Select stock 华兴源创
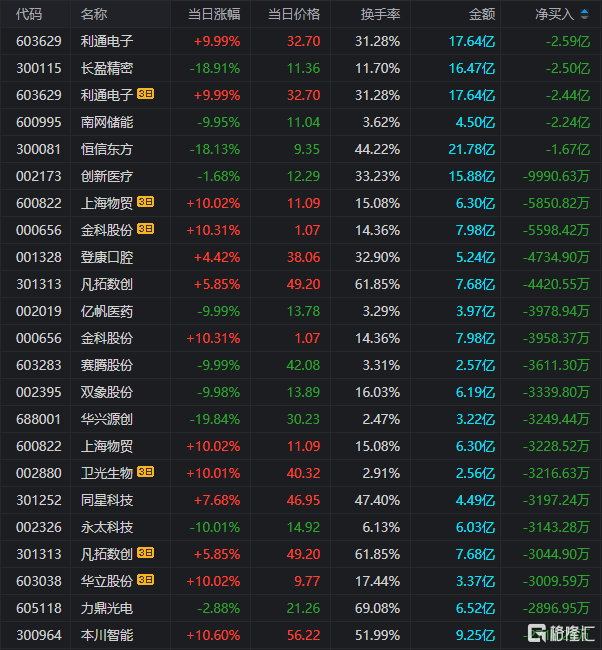Viewport: 602px width, 650px height. click(x=107, y=420)
